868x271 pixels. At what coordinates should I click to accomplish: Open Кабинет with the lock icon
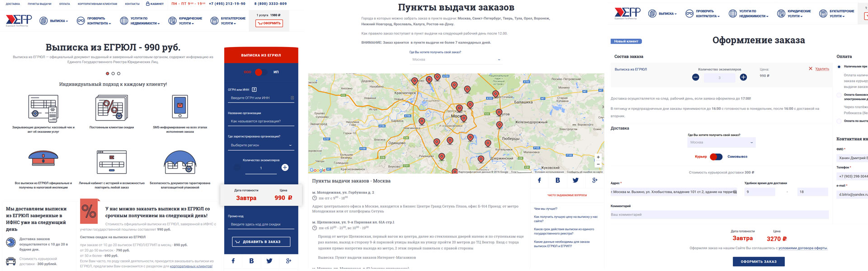click(x=155, y=4)
